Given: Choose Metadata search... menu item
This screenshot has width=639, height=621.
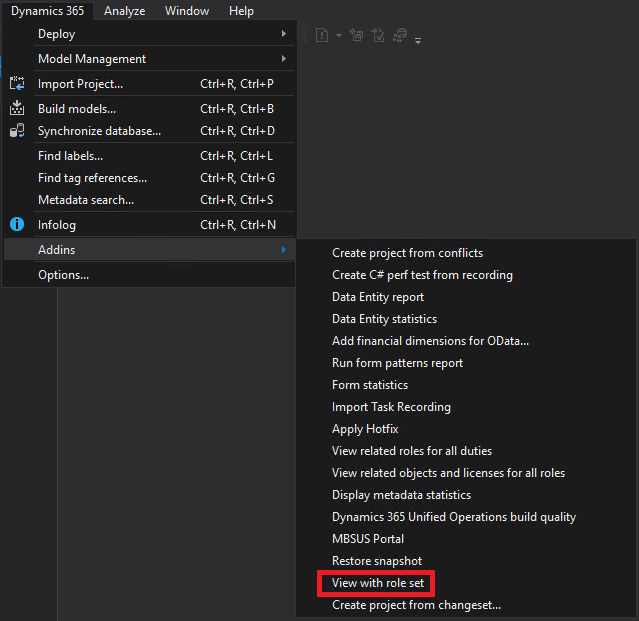Looking at the screenshot, I should pos(149,200).
